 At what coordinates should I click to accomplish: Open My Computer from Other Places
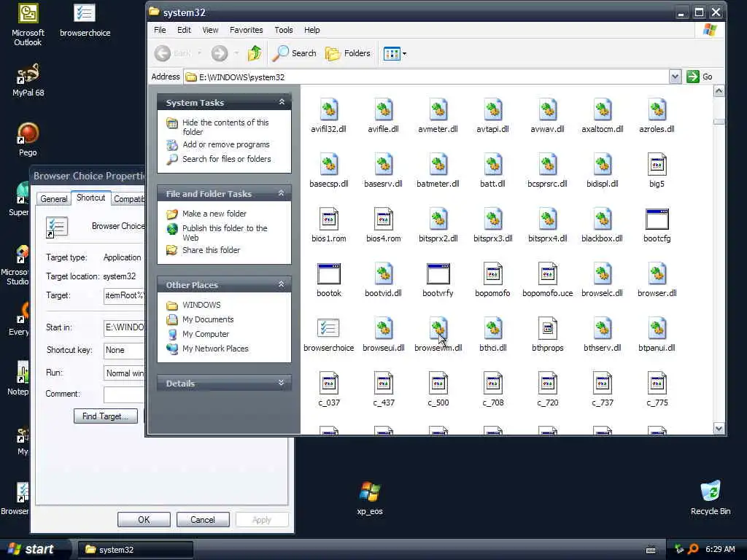click(x=205, y=334)
